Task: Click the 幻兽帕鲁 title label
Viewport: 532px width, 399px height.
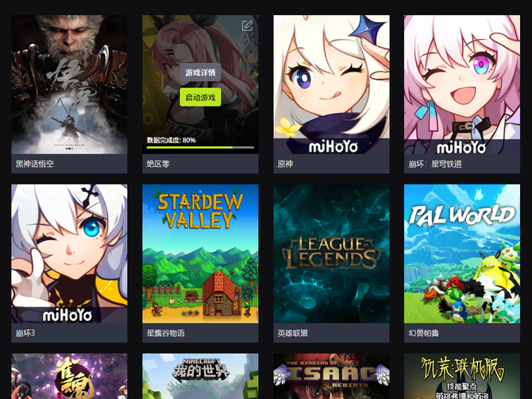Action: click(424, 333)
